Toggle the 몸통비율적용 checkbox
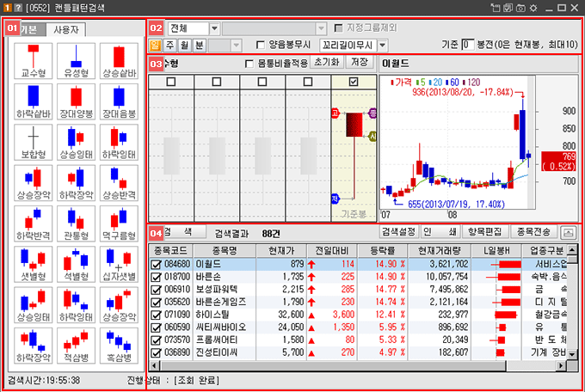585x392 pixels. (249, 64)
